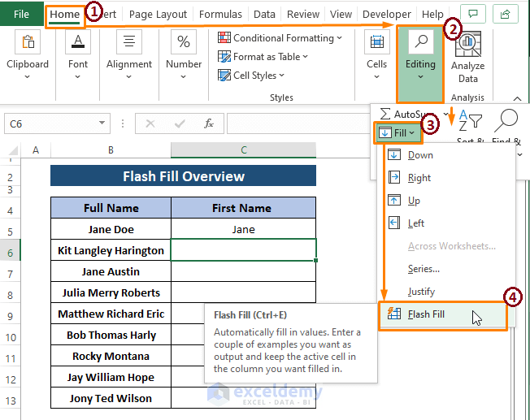Open the Comments speech bubble icon
This screenshot has width=530, height=420.
(473, 14)
